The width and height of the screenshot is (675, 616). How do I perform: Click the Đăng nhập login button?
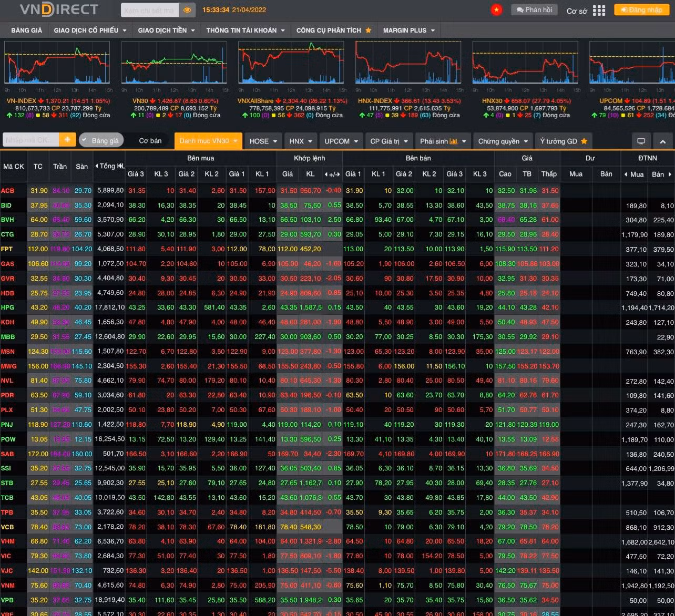point(641,10)
